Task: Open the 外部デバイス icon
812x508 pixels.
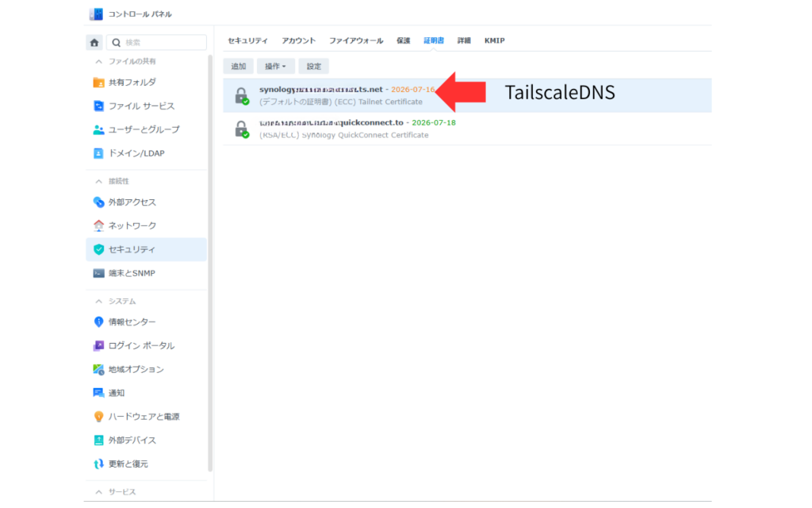Action: coord(98,440)
